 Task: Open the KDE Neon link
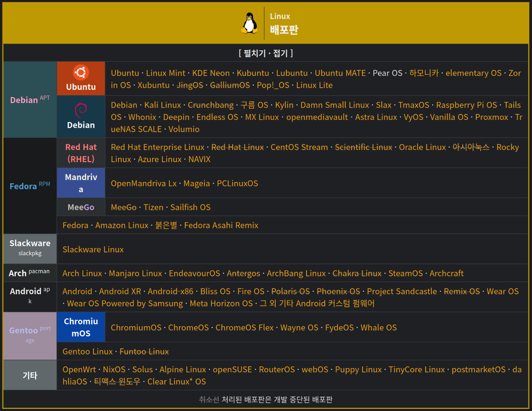(x=211, y=73)
